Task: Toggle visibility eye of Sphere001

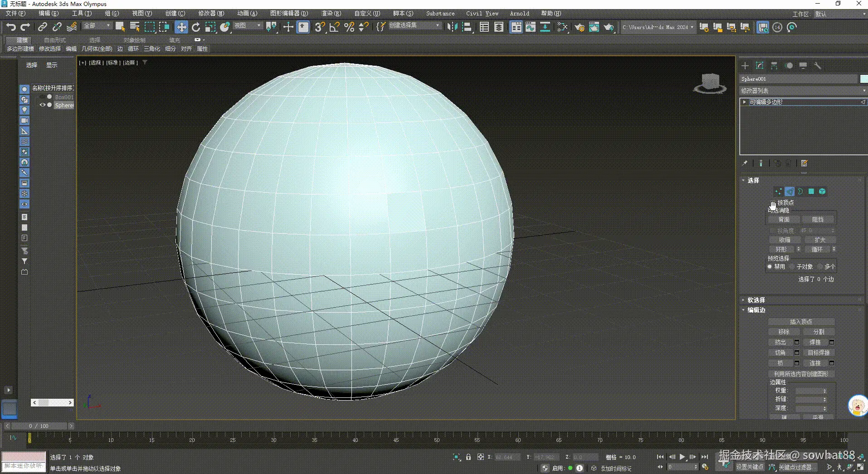Action: pos(43,105)
